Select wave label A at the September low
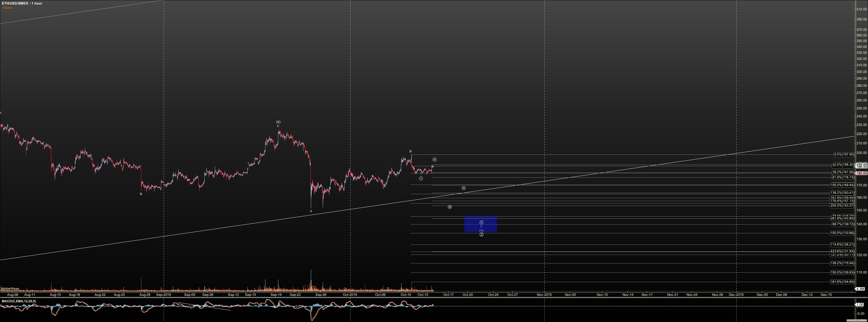This screenshot has height=322, width=868. [311, 211]
